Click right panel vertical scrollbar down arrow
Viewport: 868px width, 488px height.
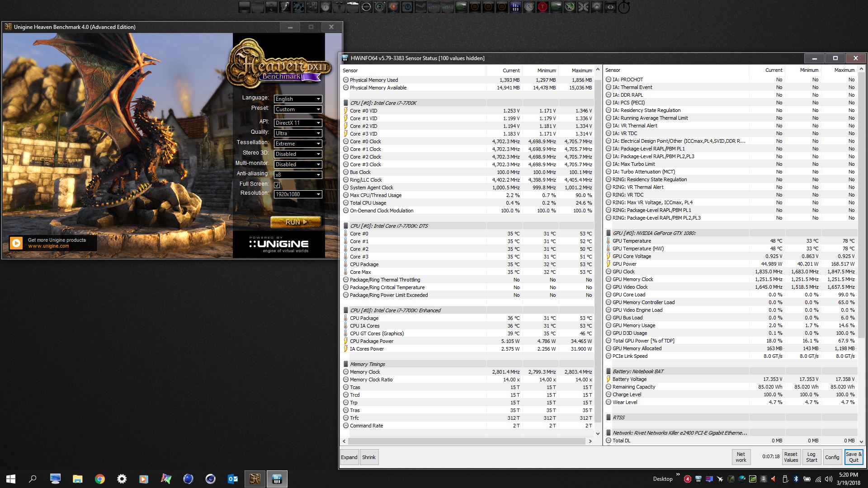861,441
